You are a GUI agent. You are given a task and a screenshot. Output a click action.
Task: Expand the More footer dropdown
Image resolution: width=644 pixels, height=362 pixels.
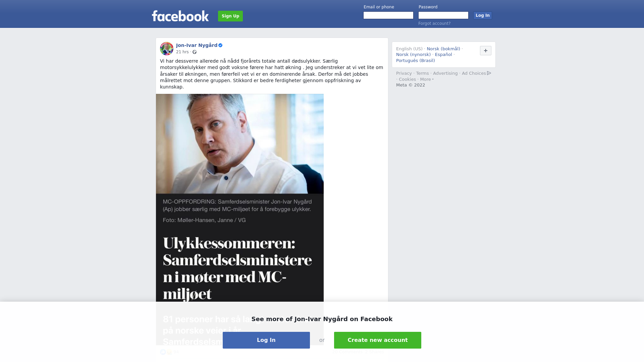pyautogui.click(x=427, y=79)
